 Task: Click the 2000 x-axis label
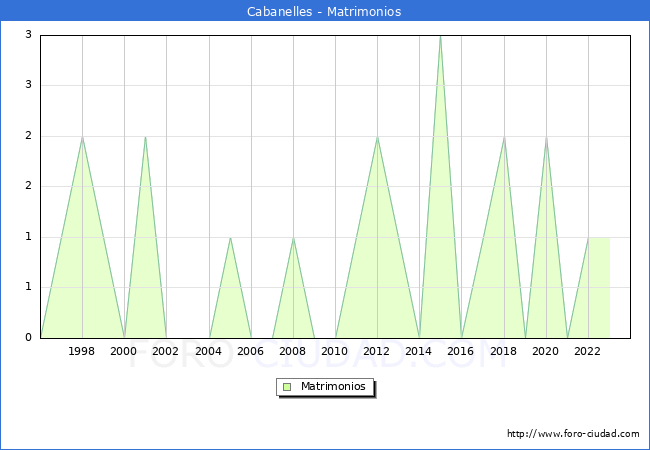tap(123, 351)
